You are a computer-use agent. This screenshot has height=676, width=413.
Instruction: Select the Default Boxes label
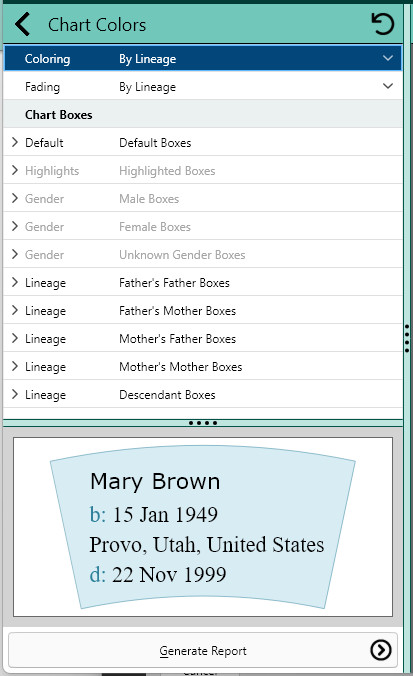pos(155,143)
